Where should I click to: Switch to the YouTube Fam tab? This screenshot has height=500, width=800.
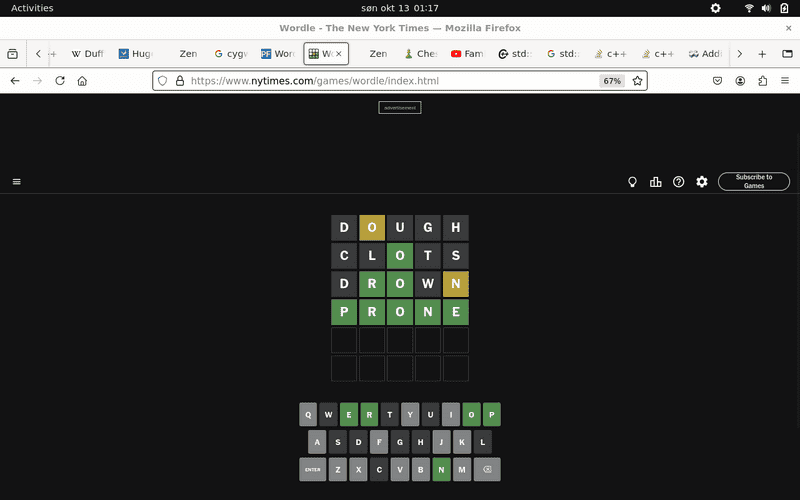[467, 54]
